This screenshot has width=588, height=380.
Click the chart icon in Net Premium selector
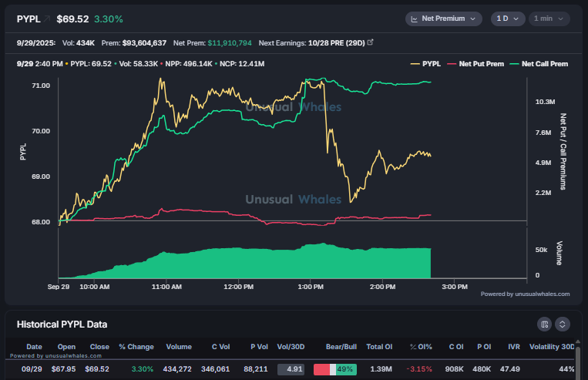[414, 18]
